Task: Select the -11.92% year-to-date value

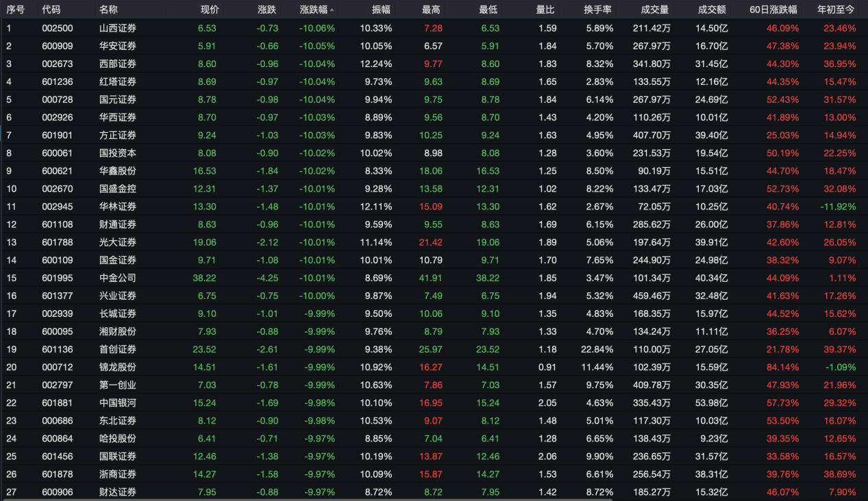Action: tap(838, 206)
